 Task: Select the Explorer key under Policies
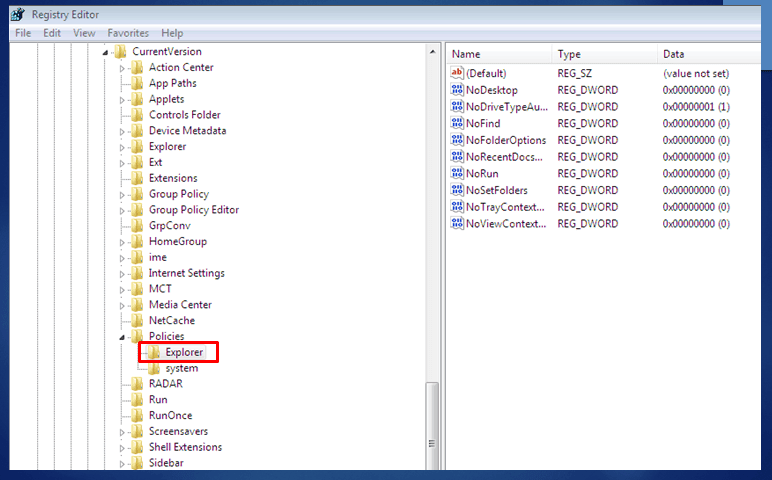[184, 352]
